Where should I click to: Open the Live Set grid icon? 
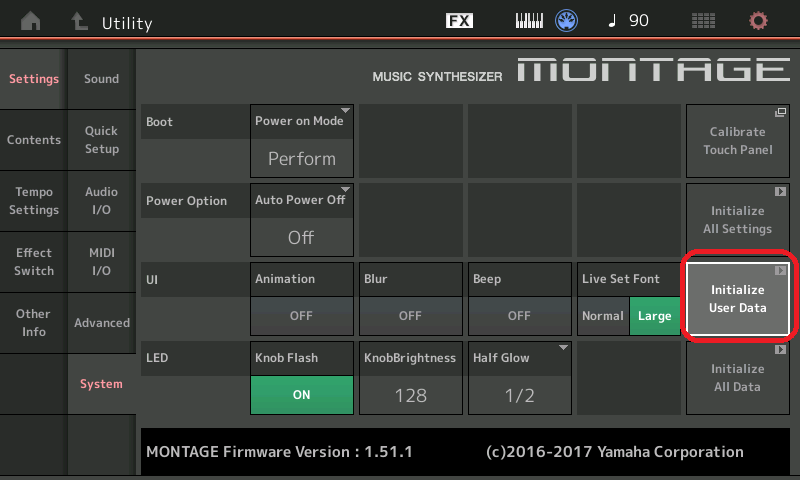[x=703, y=21]
